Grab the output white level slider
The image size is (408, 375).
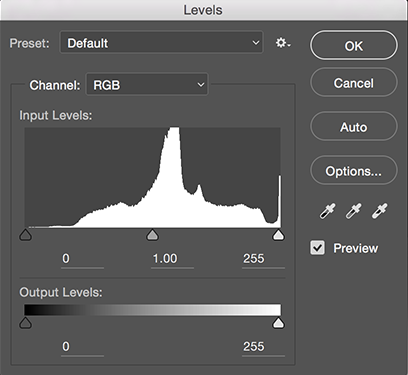click(x=278, y=323)
